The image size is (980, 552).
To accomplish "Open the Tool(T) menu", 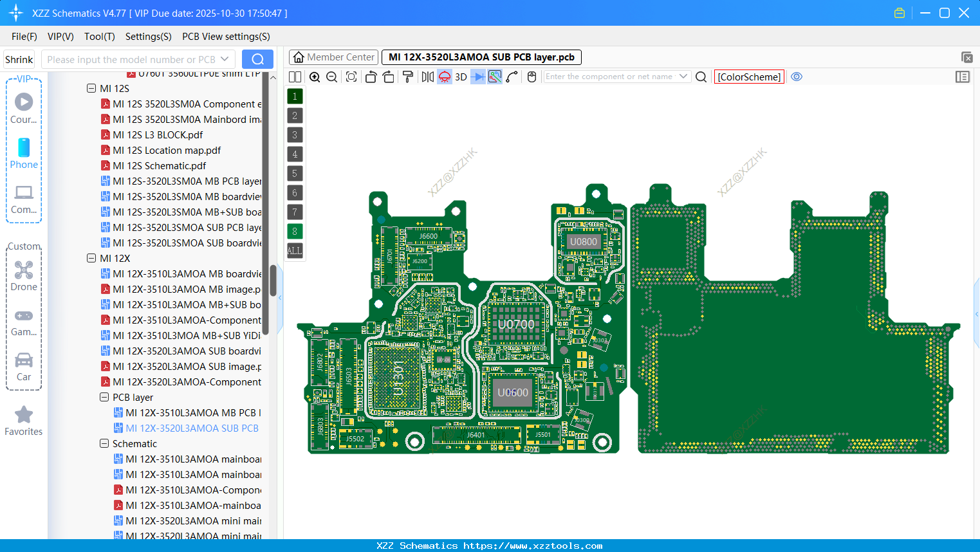I will pyautogui.click(x=99, y=36).
